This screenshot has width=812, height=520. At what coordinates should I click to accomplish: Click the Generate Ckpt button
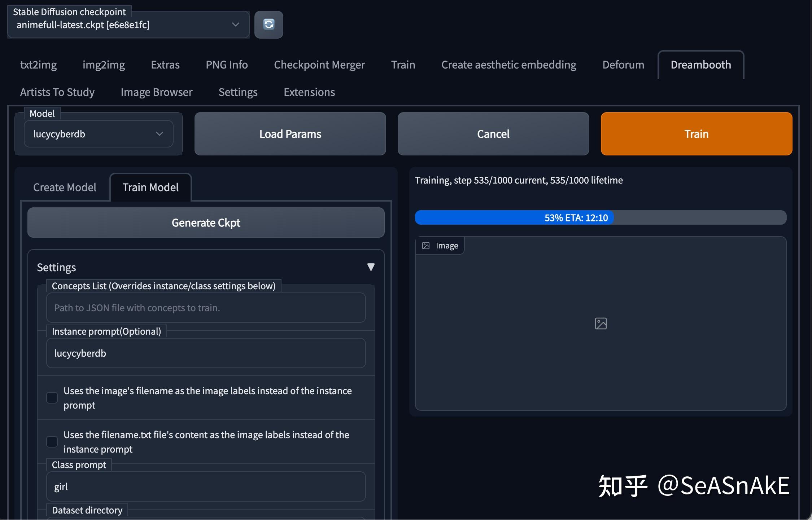click(206, 223)
